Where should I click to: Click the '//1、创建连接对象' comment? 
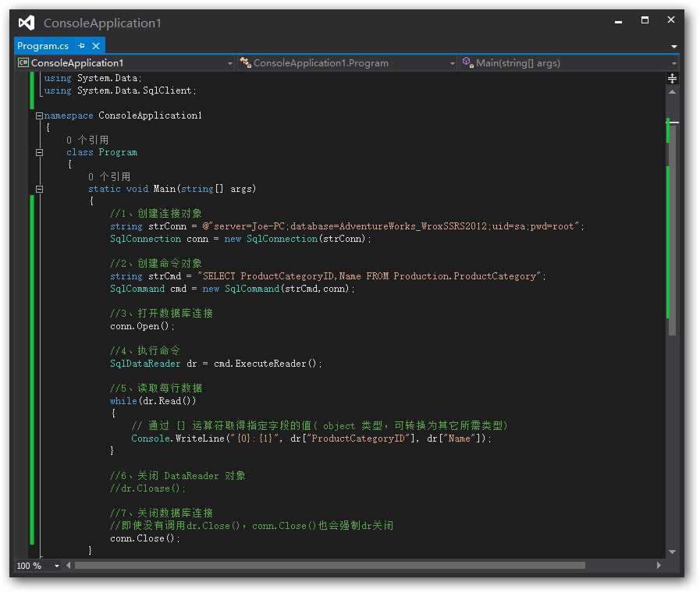pos(156,214)
